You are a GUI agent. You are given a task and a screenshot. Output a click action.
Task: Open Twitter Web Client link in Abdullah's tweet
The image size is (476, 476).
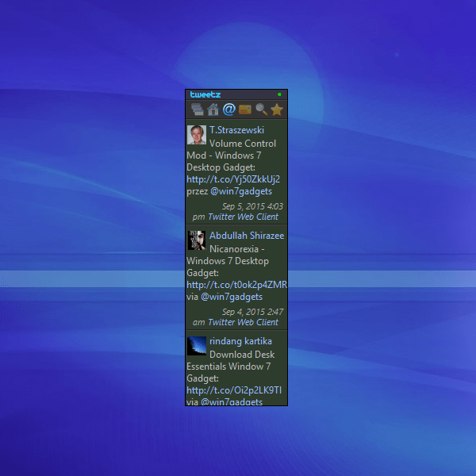click(x=244, y=322)
